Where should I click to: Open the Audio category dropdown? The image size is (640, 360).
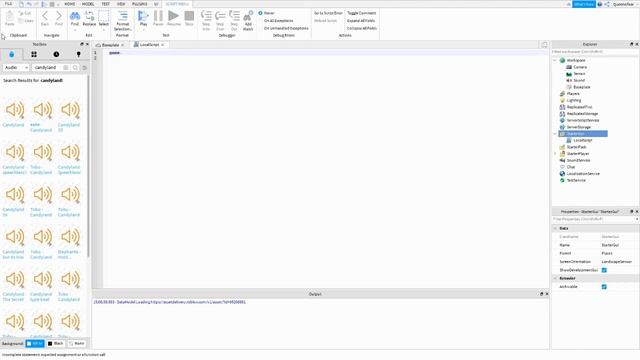[x=16, y=67]
